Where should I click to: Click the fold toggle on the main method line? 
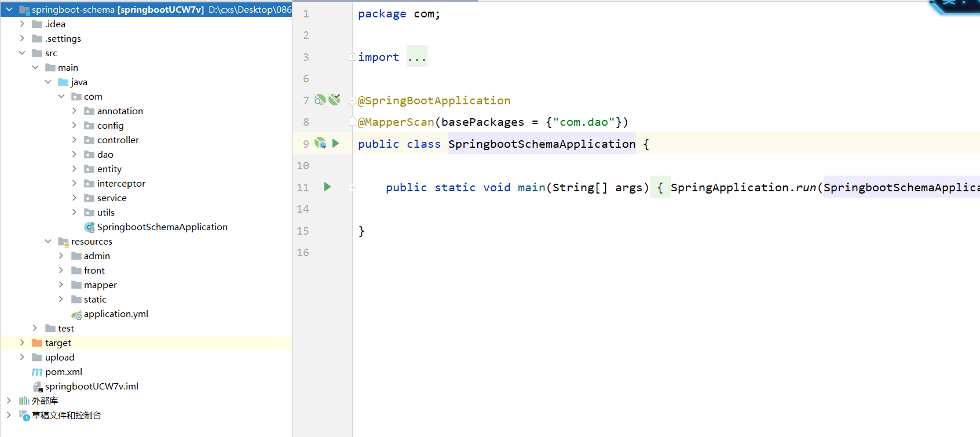[x=352, y=187]
